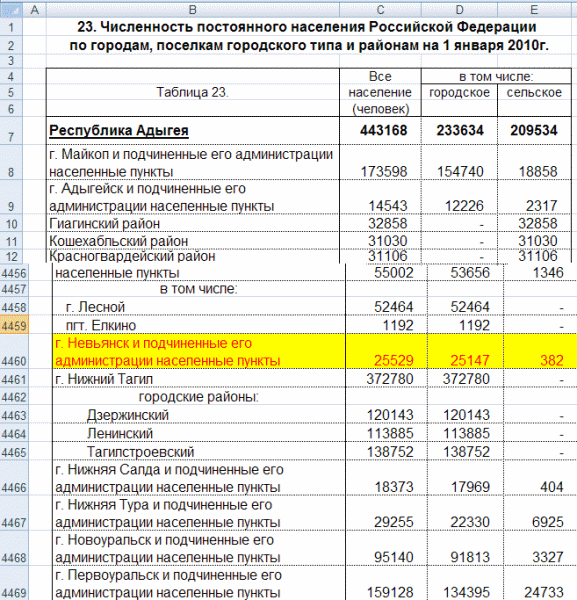Select highlighted row 4459 header
This screenshot has width=577, height=600.
click(x=14, y=326)
